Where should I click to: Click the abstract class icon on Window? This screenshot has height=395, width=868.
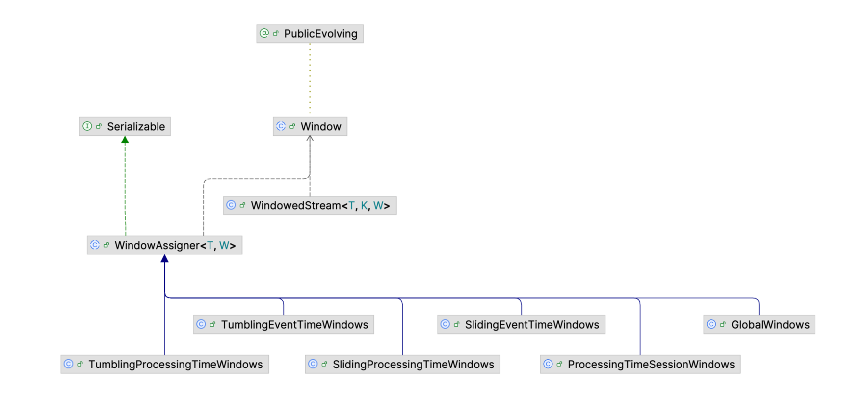pos(281,126)
